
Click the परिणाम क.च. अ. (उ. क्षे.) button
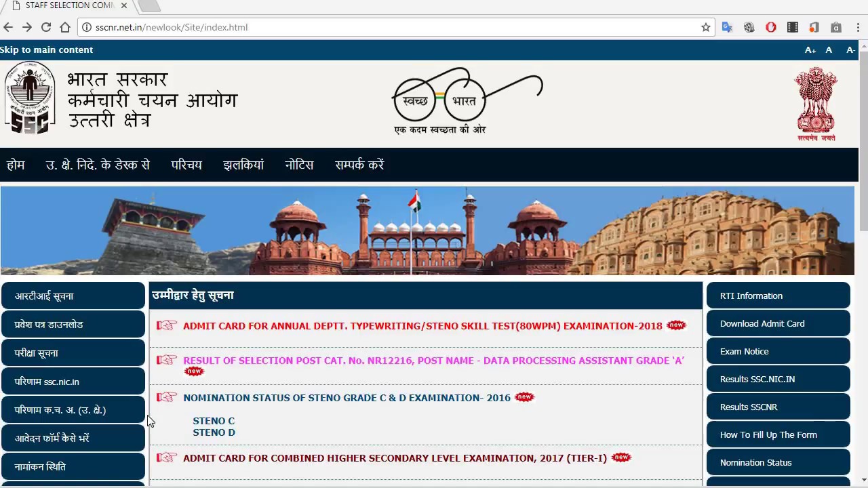point(73,410)
